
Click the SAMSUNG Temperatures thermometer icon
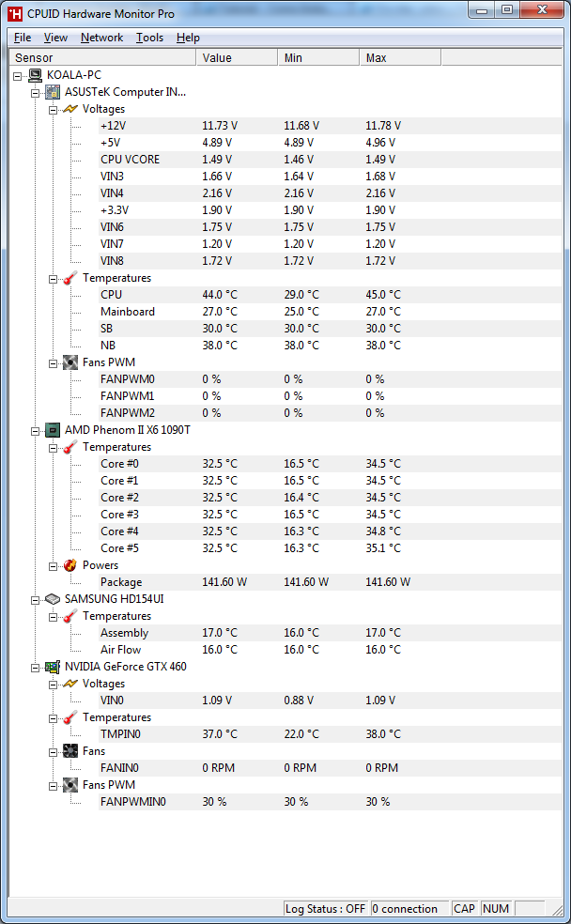pyautogui.click(x=70, y=616)
